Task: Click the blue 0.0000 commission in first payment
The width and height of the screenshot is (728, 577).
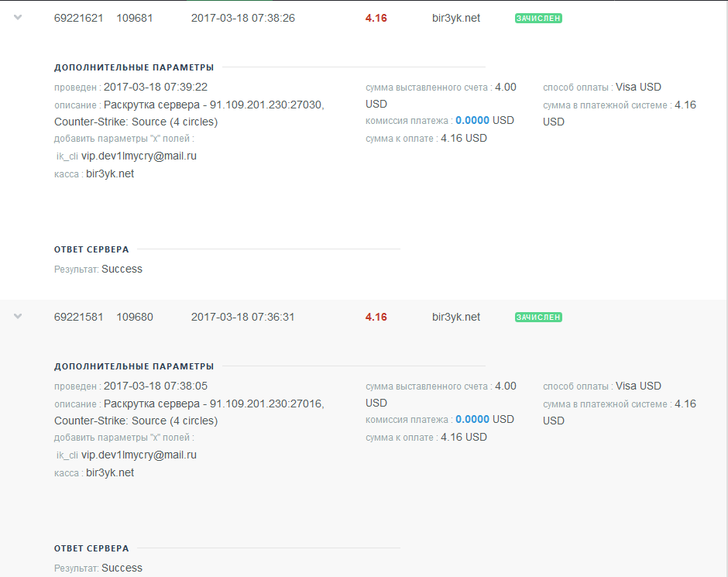Action: click(472, 121)
